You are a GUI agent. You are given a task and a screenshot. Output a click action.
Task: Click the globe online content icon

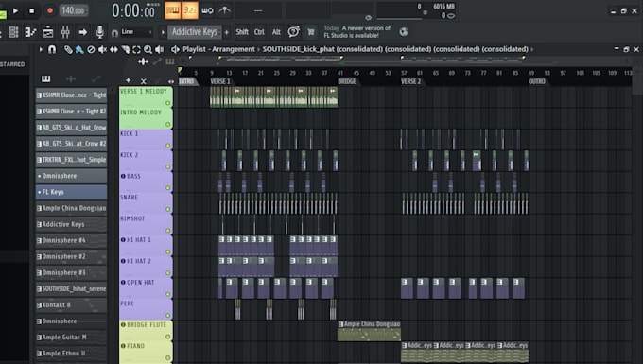tap(404, 32)
